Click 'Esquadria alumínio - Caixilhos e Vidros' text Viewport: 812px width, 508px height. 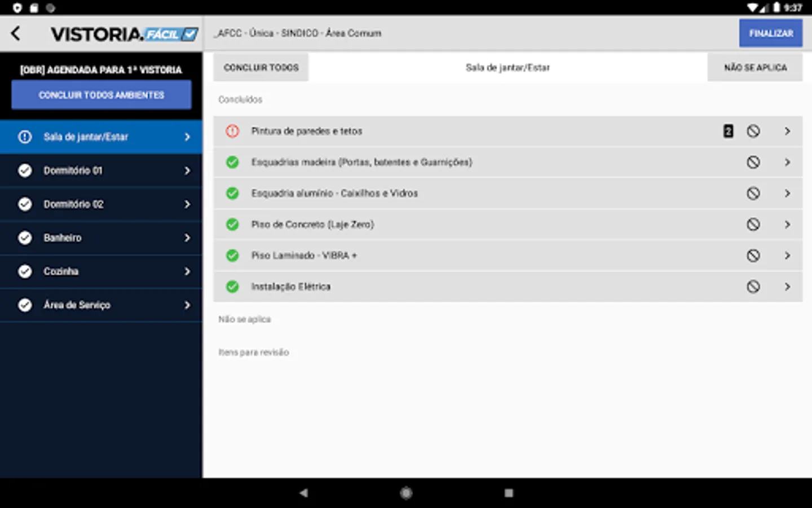click(334, 193)
